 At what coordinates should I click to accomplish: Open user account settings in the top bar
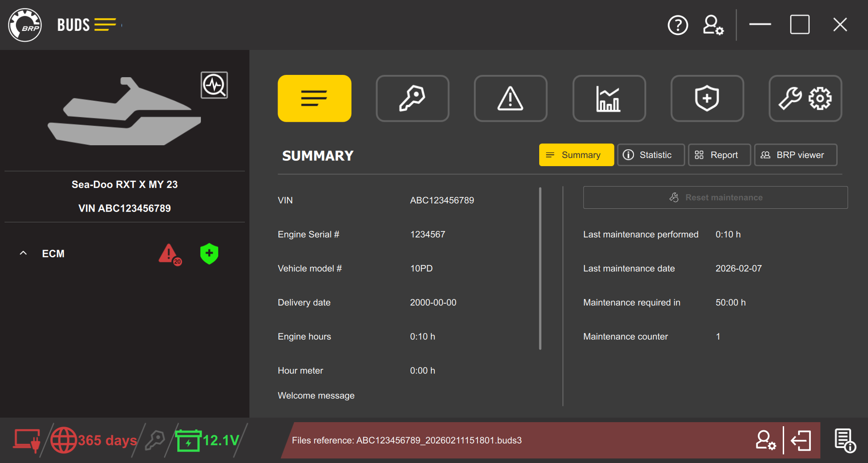713,25
